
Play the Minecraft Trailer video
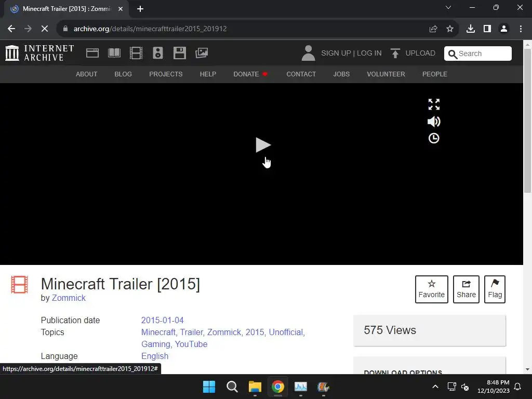[x=263, y=145]
